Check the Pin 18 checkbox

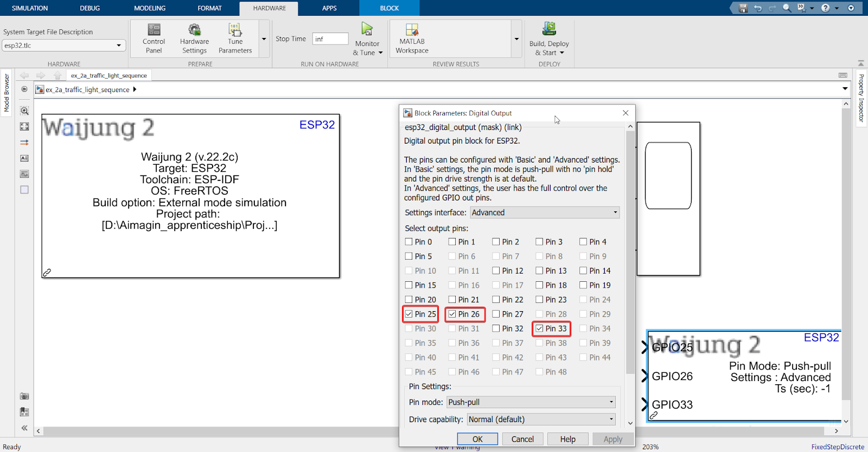pos(539,285)
